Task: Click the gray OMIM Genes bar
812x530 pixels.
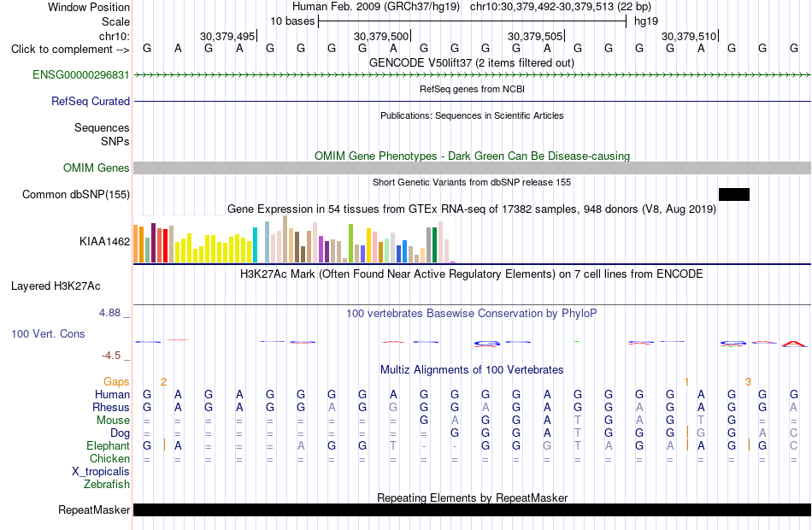Action: click(473, 168)
